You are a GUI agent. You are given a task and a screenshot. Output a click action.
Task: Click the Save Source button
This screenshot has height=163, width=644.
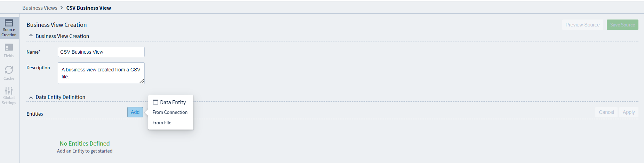[x=622, y=25]
